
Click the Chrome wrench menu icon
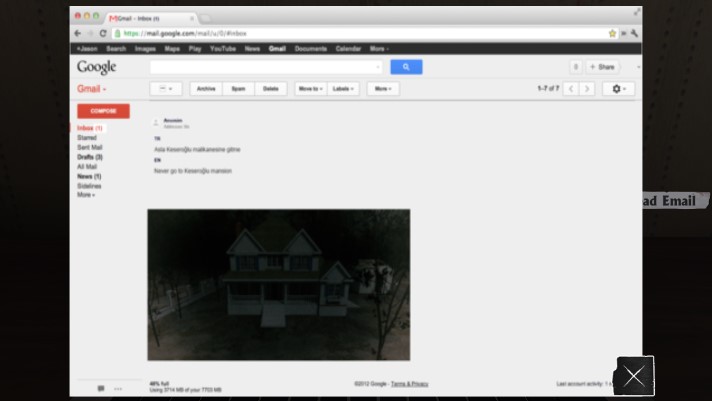coord(634,33)
